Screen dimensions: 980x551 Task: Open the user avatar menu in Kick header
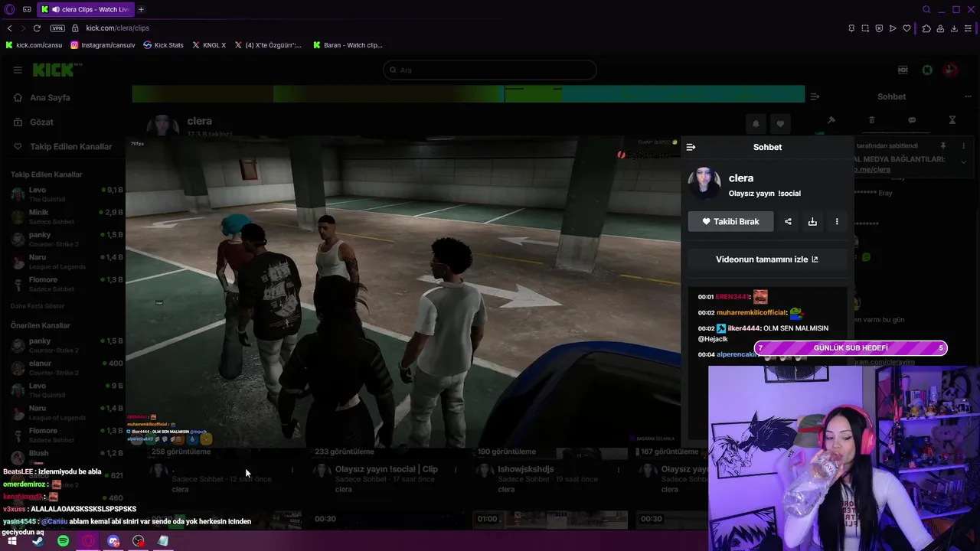[x=951, y=70]
